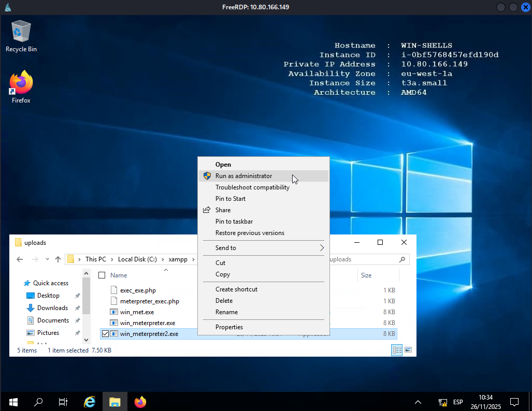Select Copy from the context menu
Screen dimensions: 532x411
pos(264,274)
